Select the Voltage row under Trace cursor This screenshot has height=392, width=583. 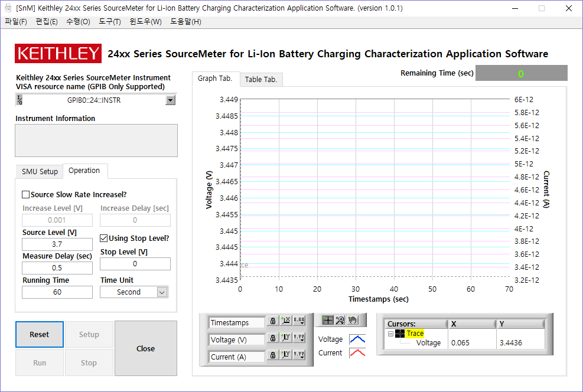pos(428,343)
